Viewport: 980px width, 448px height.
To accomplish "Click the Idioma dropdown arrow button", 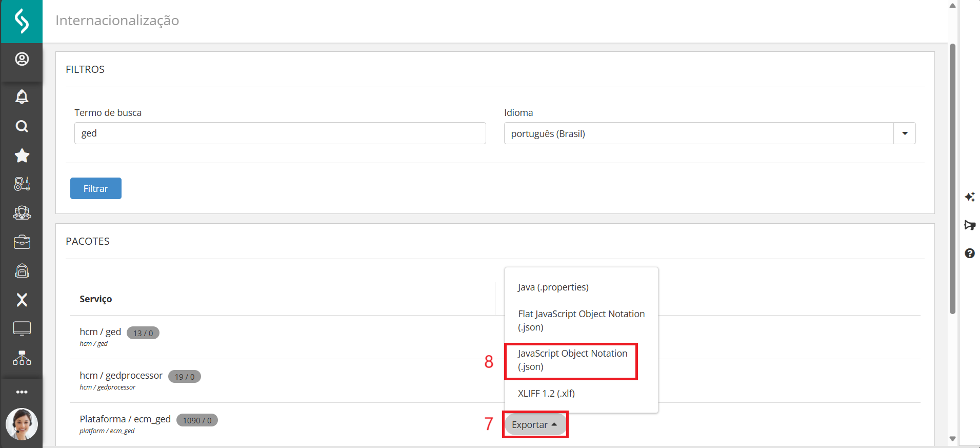I will (905, 133).
